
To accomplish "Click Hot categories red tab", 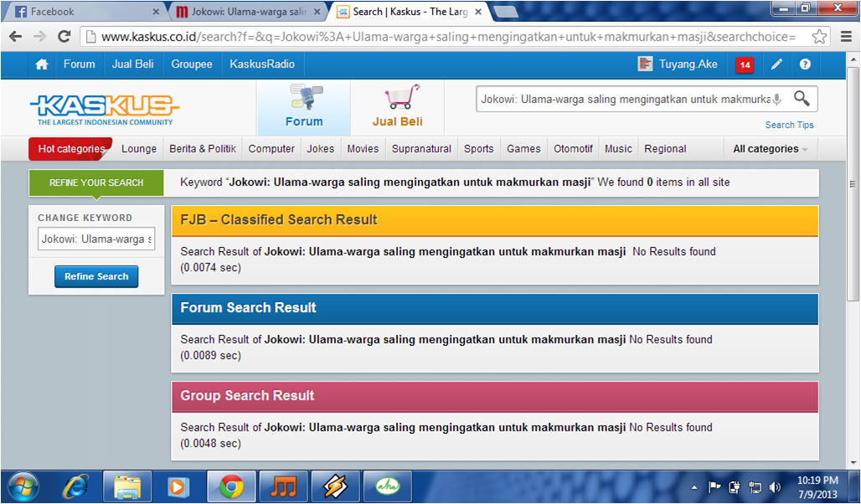I will 71,149.
